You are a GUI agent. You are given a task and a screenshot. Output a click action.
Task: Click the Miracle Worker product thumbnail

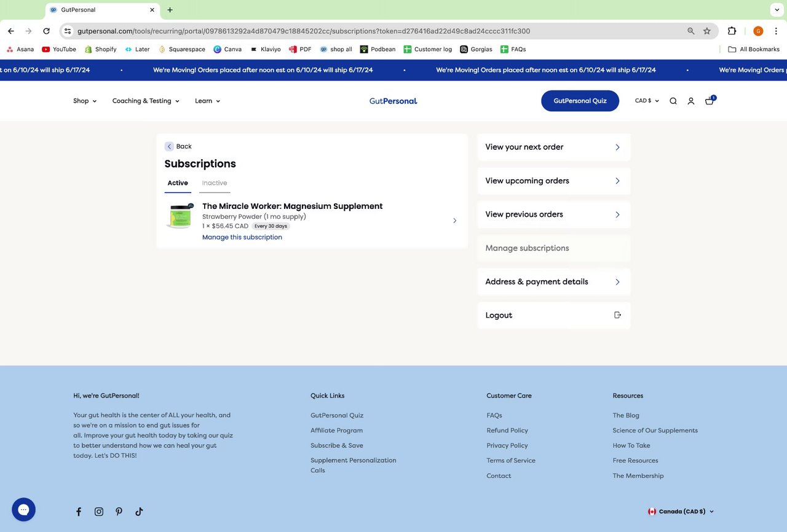180,216
